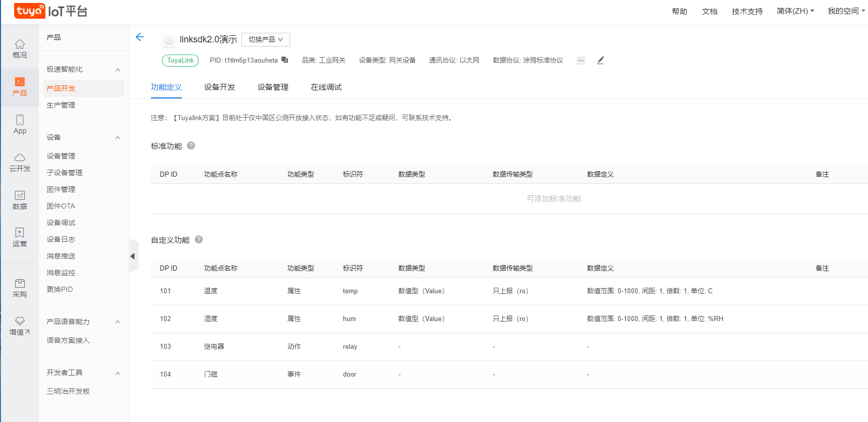This screenshot has height=422, width=868.
Task: Click DP ID 101 cell
Action: [x=166, y=291]
